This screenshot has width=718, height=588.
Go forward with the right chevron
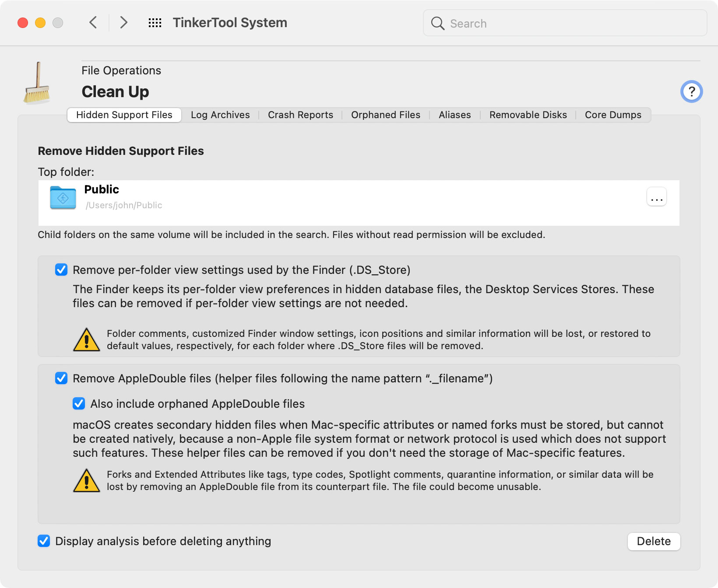(x=124, y=22)
